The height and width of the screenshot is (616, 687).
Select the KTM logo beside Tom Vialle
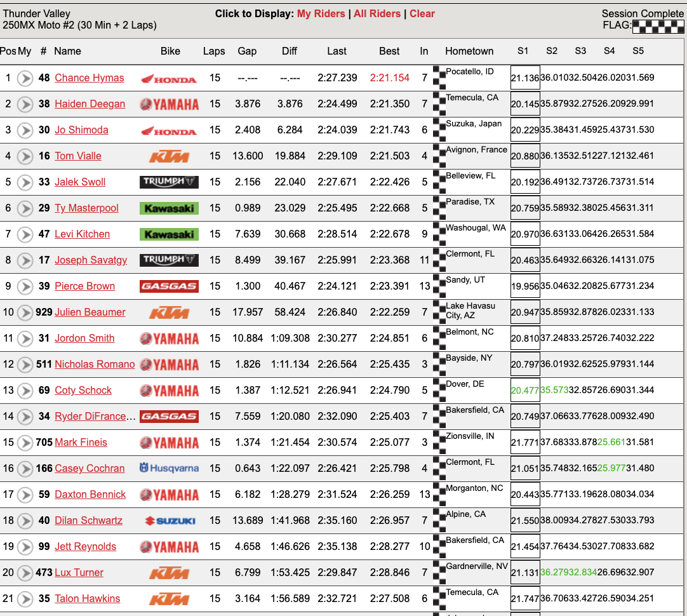(x=170, y=156)
